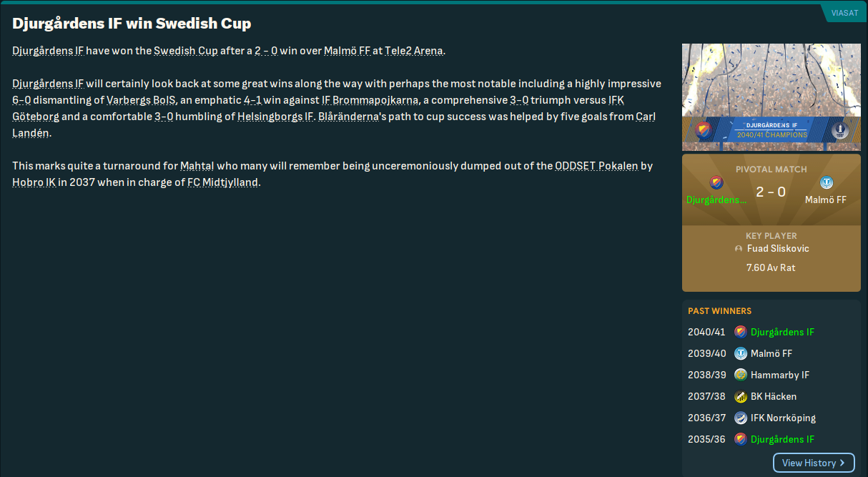This screenshot has height=477, width=868.
Task: Open the Carl Landén player link
Action: [646, 117]
